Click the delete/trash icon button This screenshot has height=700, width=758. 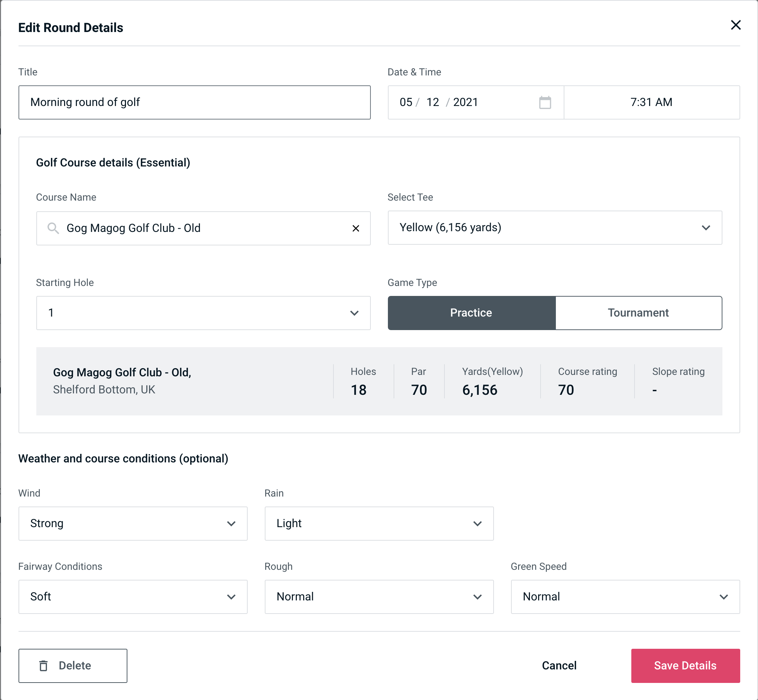(x=44, y=665)
